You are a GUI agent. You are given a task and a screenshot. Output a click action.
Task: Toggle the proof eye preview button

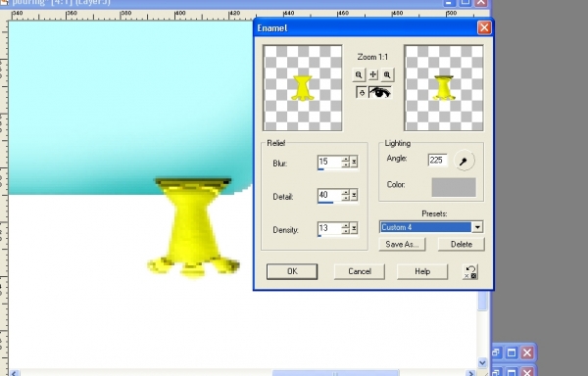[380, 92]
